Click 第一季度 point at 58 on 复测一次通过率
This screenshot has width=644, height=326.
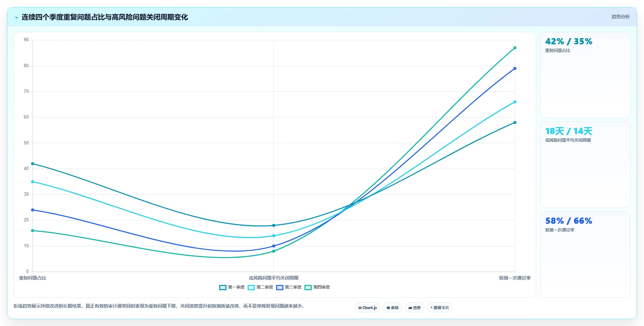coord(515,122)
